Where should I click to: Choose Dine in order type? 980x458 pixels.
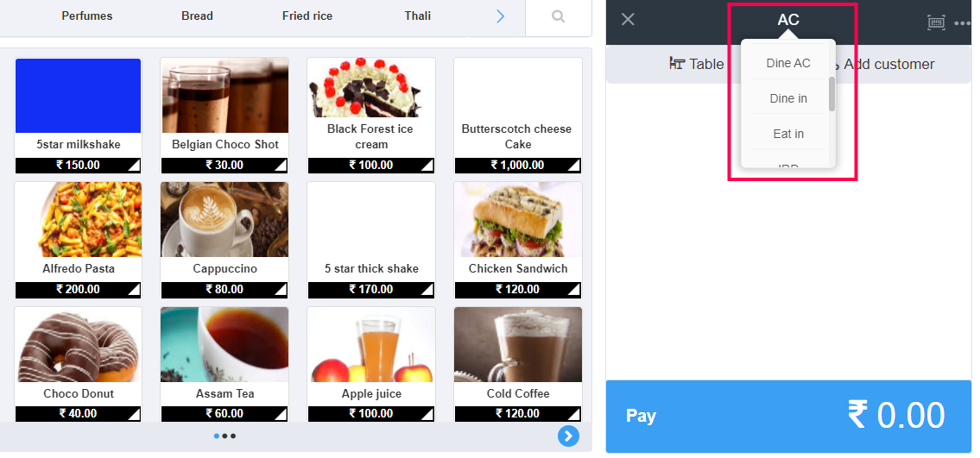788,98
